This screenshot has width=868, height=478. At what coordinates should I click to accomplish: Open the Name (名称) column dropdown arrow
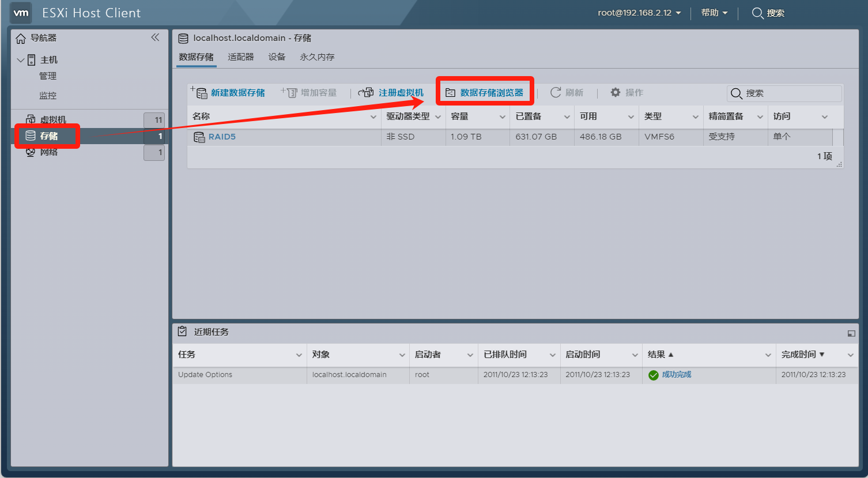tap(373, 117)
